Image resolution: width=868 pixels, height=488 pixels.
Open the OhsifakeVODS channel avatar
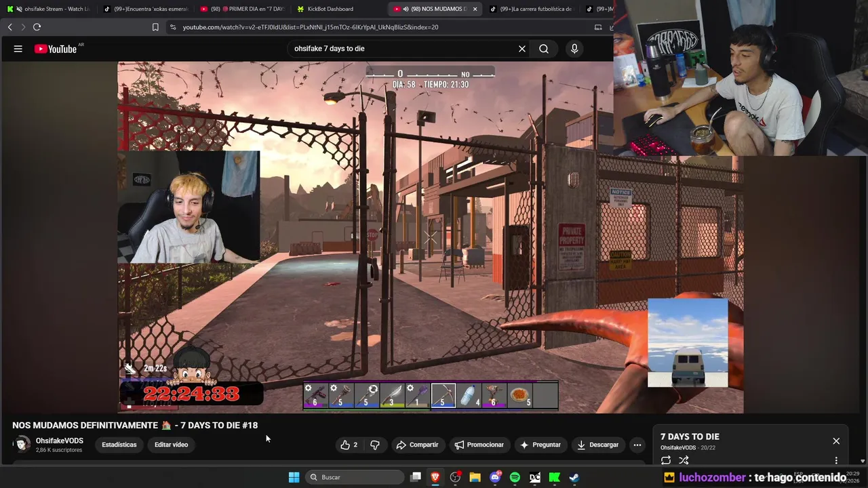(x=22, y=445)
